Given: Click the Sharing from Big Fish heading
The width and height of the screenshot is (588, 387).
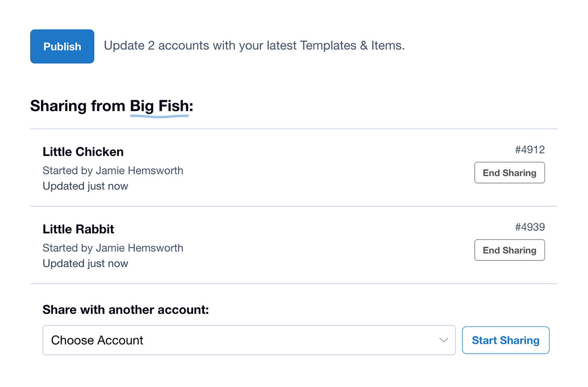Looking at the screenshot, I should pos(110,106).
